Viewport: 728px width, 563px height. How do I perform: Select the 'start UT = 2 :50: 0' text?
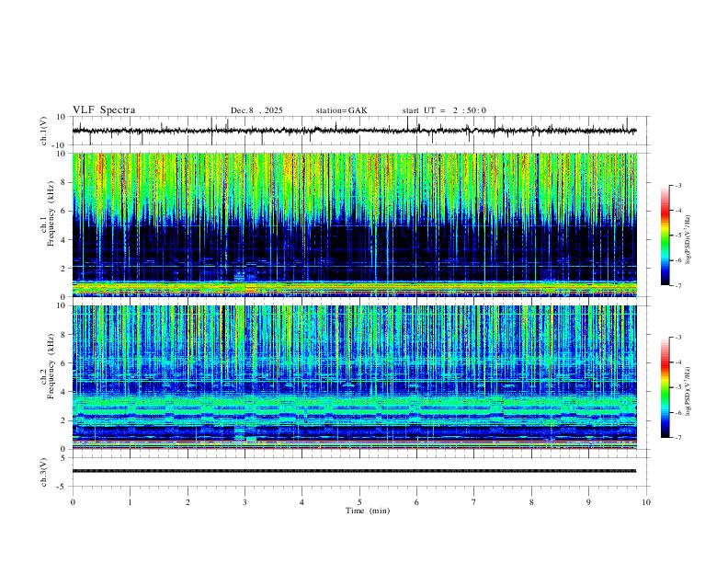[444, 110]
